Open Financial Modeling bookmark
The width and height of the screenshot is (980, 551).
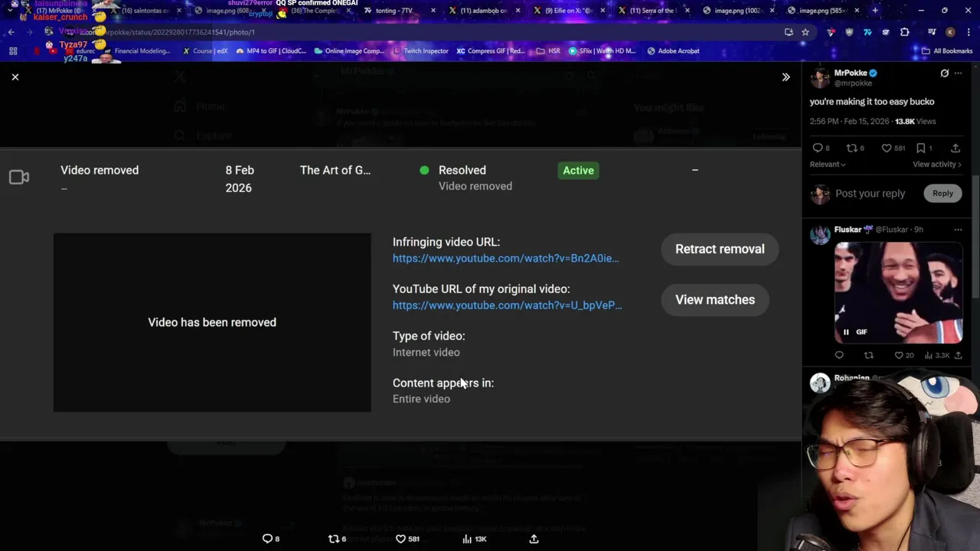click(136, 51)
